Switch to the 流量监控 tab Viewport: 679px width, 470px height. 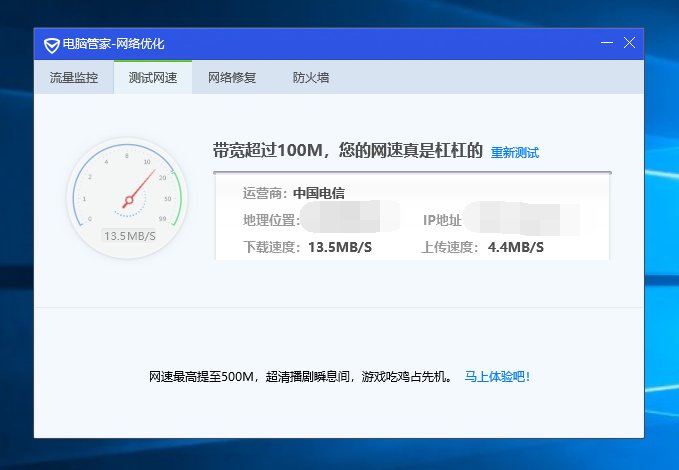[x=74, y=78]
